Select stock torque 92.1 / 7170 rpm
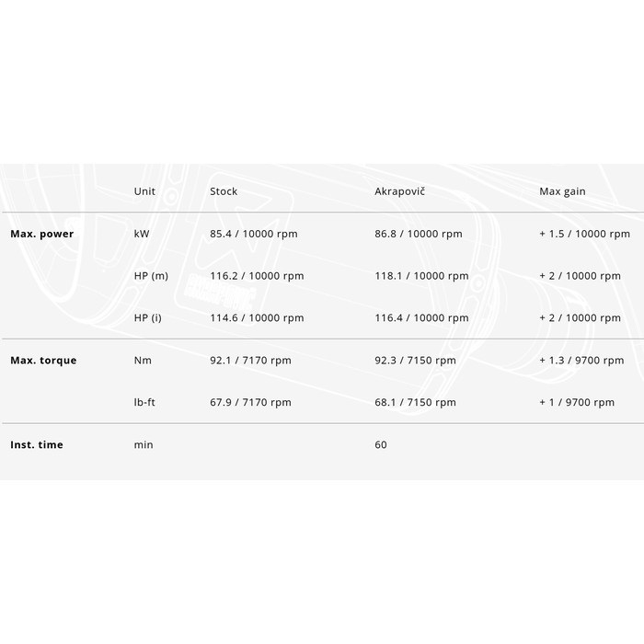This screenshot has width=644, height=644. [x=250, y=360]
